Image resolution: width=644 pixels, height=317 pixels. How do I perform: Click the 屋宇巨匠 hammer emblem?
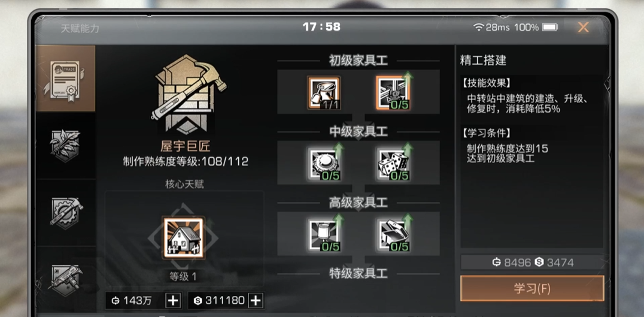pyautogui.click(x=189, y=95)
